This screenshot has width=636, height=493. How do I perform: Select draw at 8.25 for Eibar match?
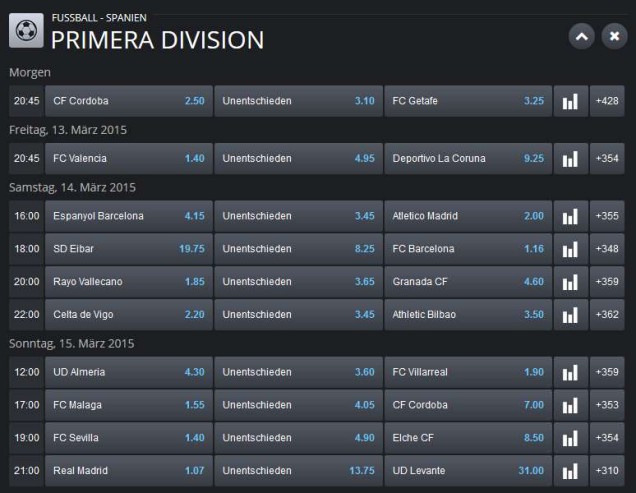point(299,249)
